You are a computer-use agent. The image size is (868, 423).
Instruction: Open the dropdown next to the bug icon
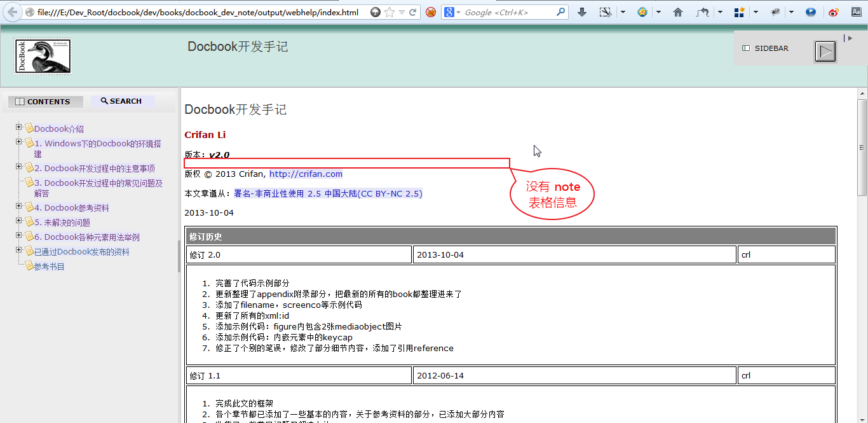click(791, 12)
